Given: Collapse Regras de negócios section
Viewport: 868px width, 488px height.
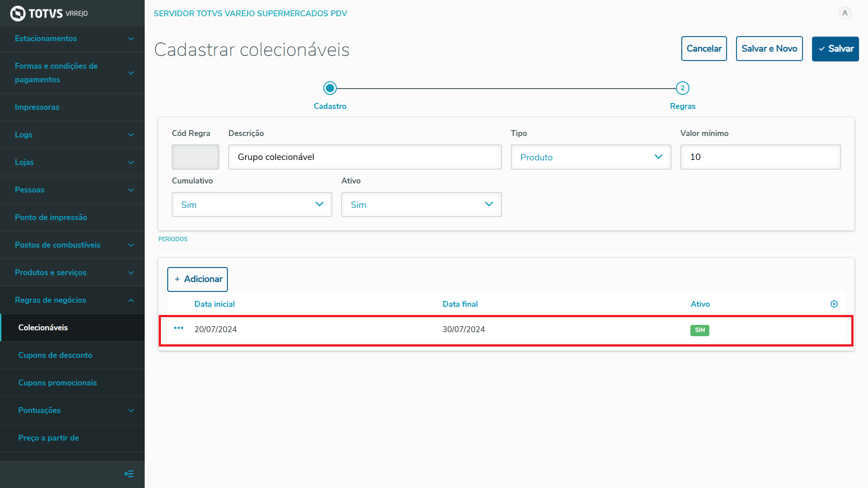Looking at the screenshot, I should pyautogui.click(x=72, y=300).
